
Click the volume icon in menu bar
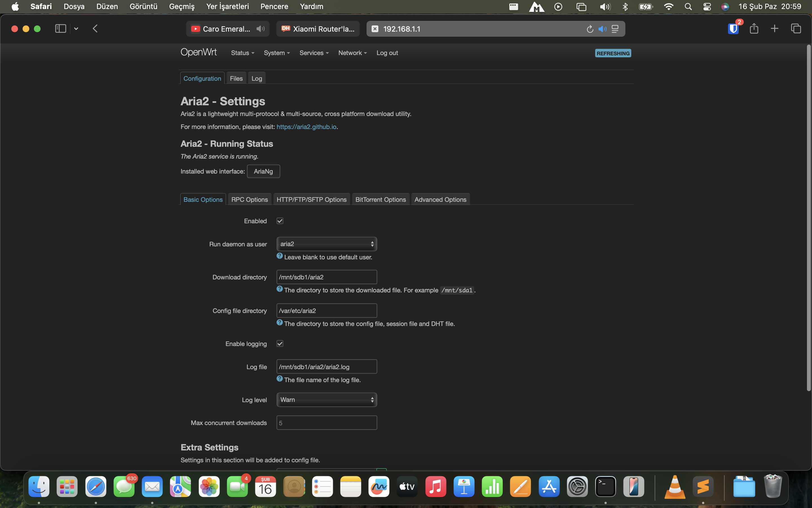[x=605, y=7]
